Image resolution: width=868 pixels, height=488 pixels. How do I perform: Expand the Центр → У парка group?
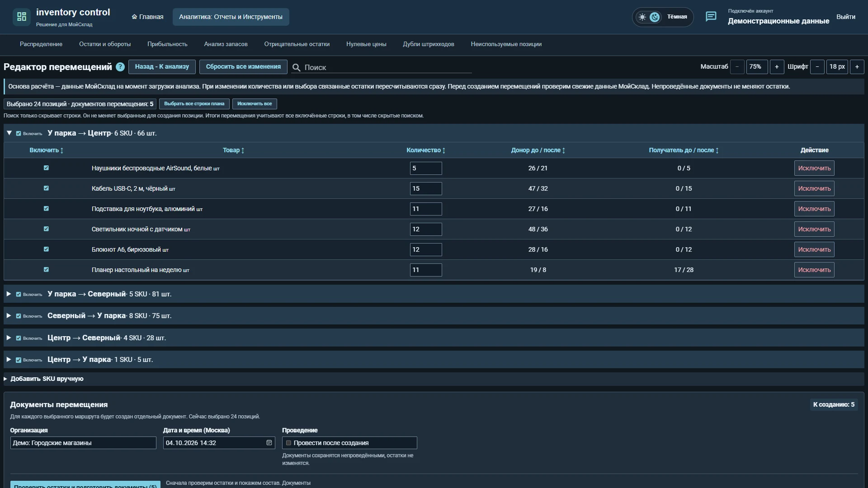coord(9,360)
